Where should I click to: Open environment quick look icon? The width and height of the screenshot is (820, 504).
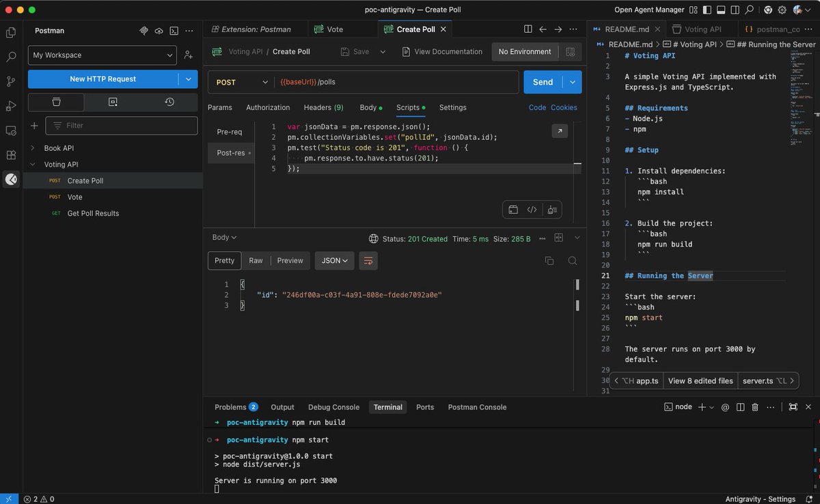click(x=570, y=52)
